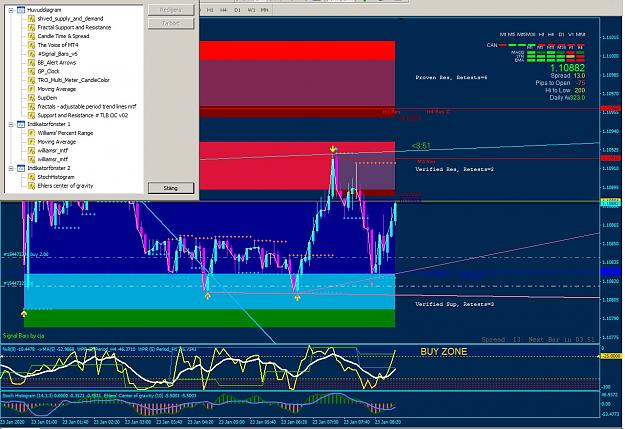Click the Redigera button
The width and height of the screenshot is (625, 429).
pos(171,10)
